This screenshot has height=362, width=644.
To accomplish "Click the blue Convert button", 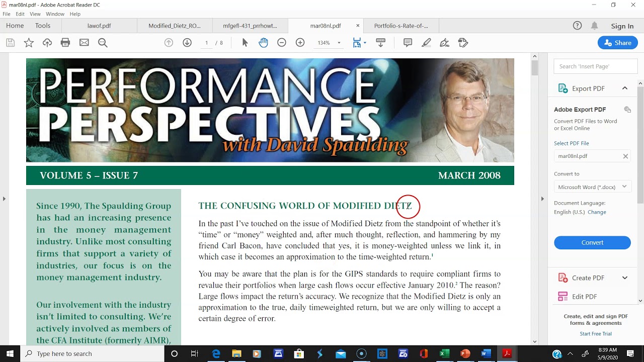I will point(592,242).
